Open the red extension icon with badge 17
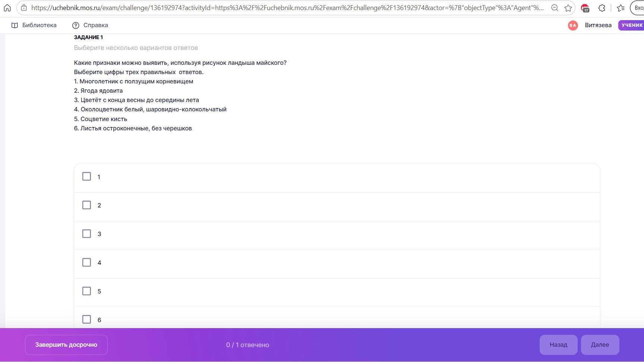Image resolution: width=644 pixels, height=362 pixels. pyautogui.click(x=585, y=8)
